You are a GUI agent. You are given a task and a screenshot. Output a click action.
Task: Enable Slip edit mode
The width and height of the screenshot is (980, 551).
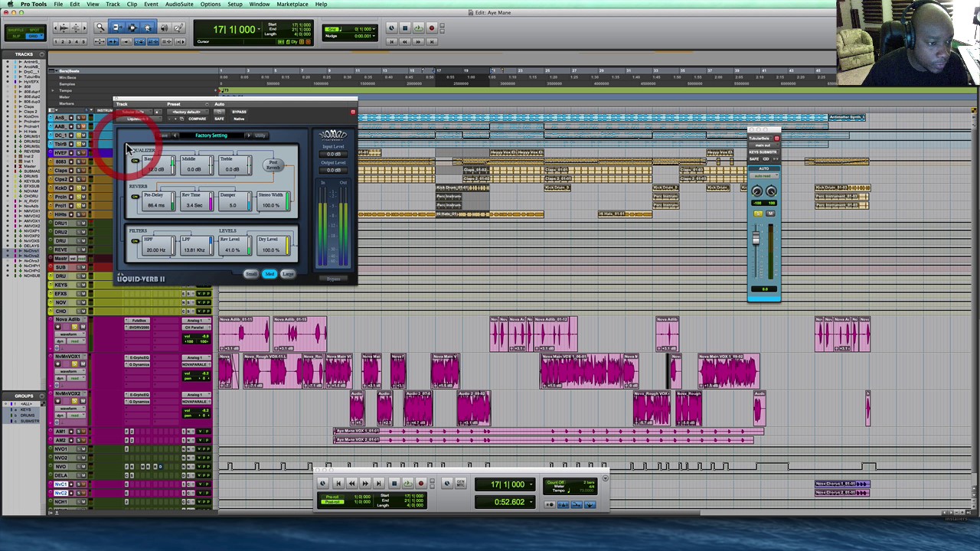coord(15,35)
